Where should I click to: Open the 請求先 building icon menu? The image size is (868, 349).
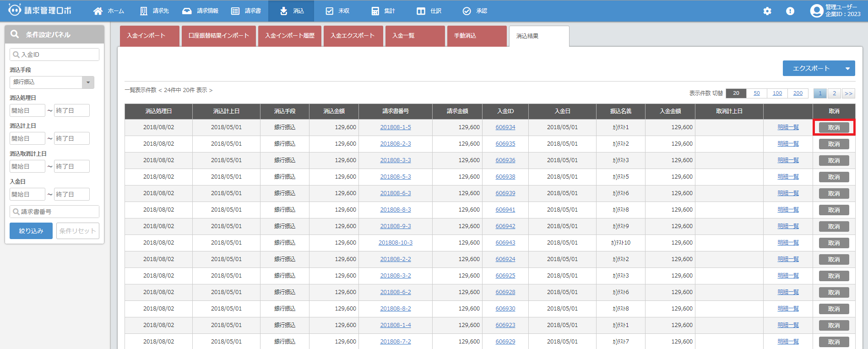pyautogui.click(x=144, y=11)
